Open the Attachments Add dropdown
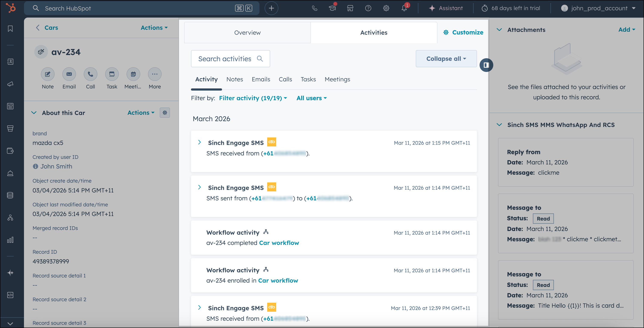This screenshot has height=328, width=644. click(627, 30)
